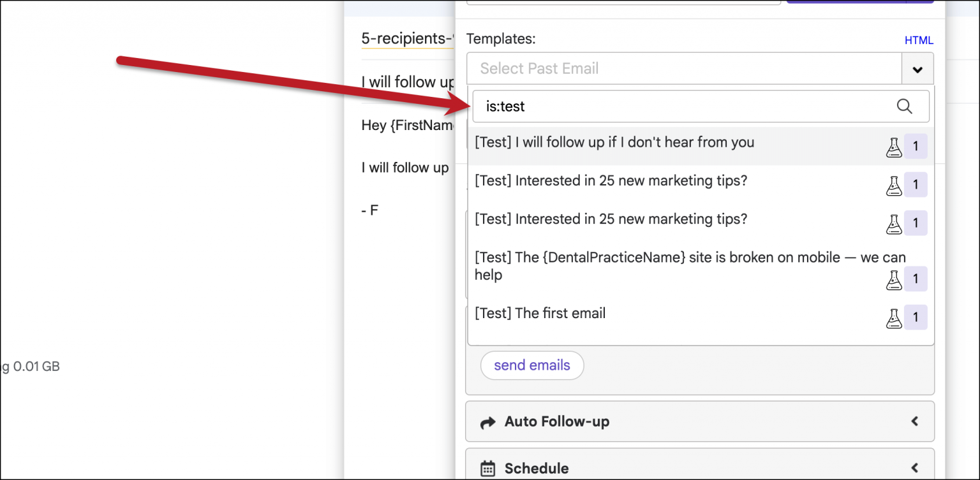980x480 pixels.
Task: Click the search magnifier icon
Action: [905, 106]
